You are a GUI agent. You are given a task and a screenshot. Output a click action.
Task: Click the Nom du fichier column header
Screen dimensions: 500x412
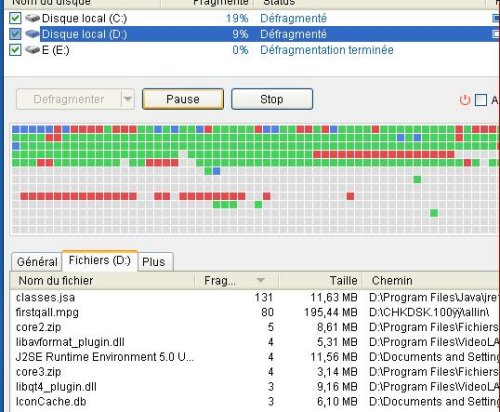point(102,281)
